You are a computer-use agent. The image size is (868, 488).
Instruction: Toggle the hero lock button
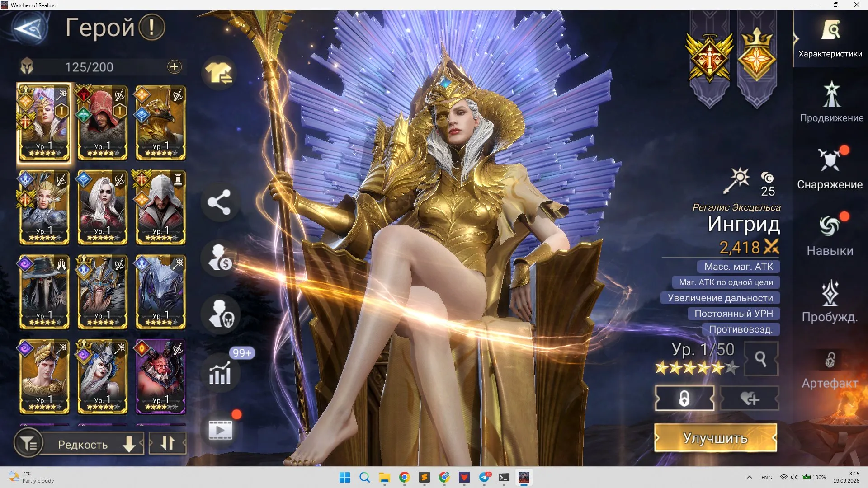coord(684,398)
